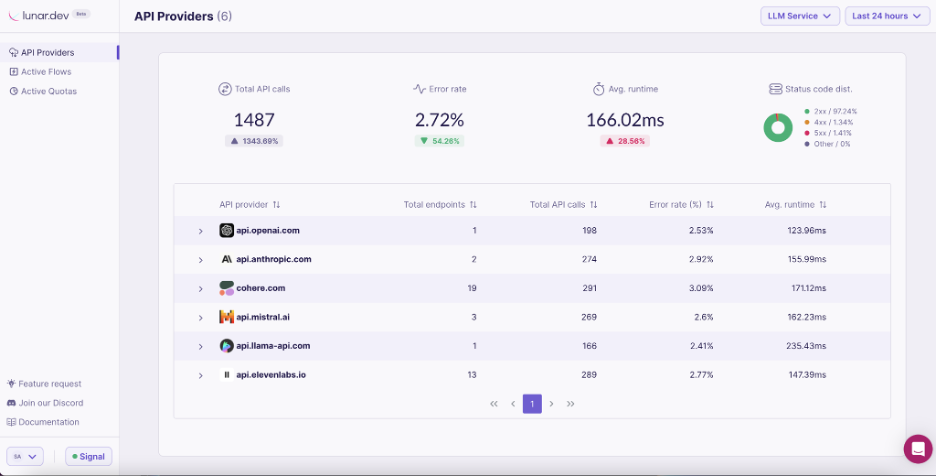Click the 166.02ms average runtime value

coord(625,120)
